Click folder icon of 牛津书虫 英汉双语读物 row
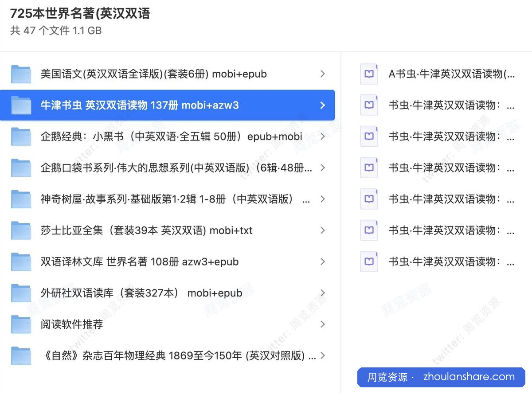Screen dimensions: 532x394 pos(21,105)
